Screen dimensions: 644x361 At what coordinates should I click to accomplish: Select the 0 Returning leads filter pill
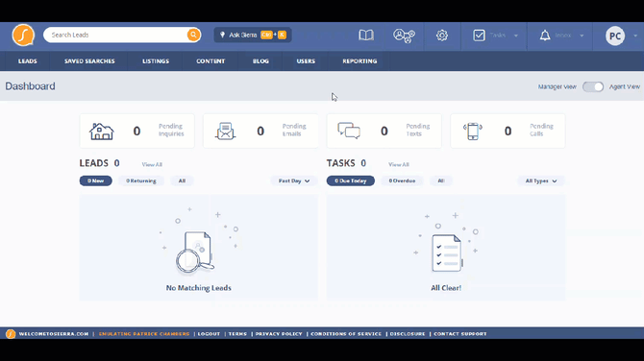coord(141,180)
